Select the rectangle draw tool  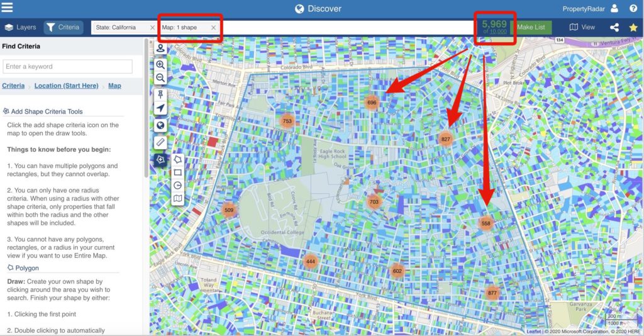tap(177, 172)
